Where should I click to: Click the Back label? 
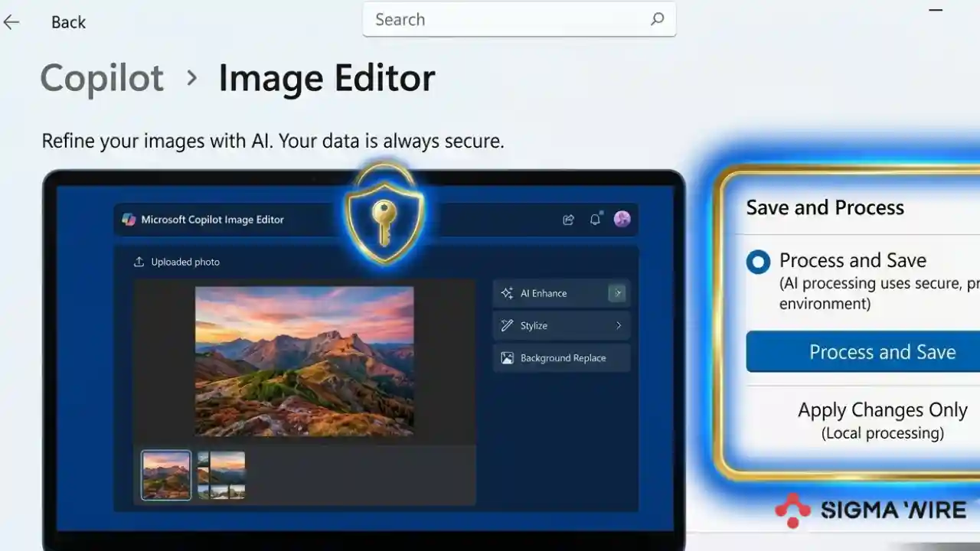click(x=68, y=22)
